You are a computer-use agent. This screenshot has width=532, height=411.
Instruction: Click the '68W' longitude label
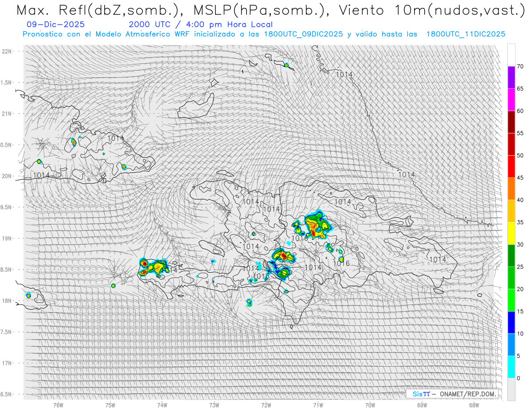pos(474,405)
